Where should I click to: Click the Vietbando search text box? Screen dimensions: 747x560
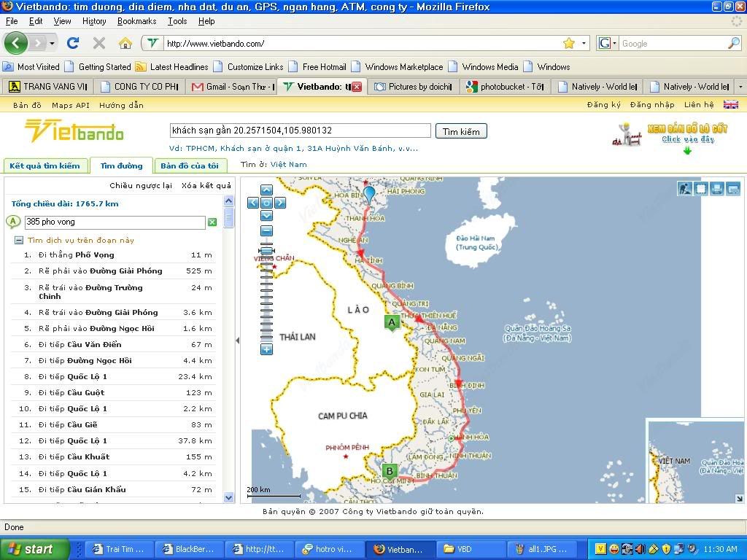point(300,131)
